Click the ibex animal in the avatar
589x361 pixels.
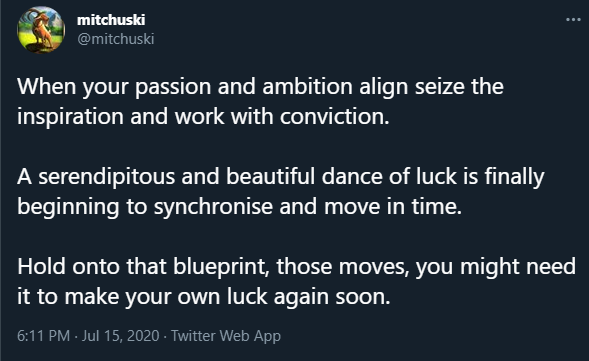tap(42, 31)
